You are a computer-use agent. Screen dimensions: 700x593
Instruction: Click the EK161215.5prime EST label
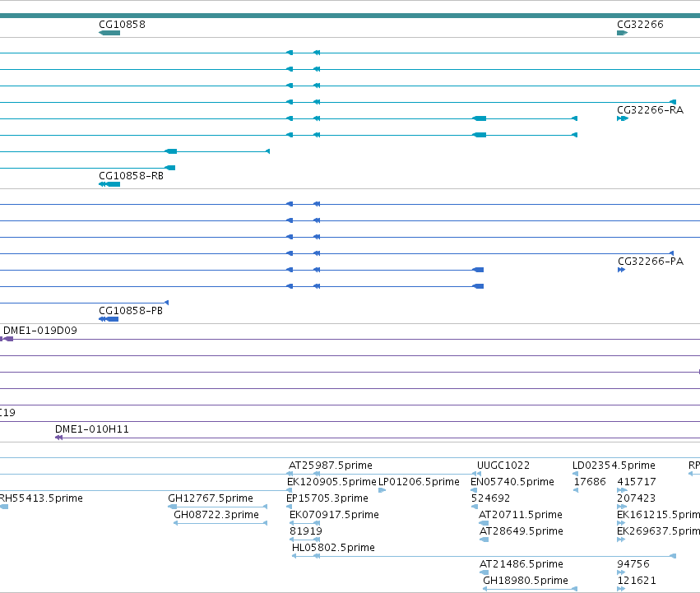(x=659, y=515)
